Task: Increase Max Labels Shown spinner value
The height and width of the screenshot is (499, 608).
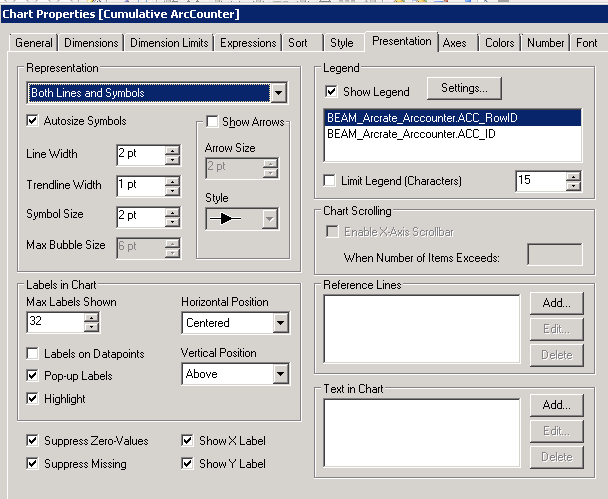Action: click(92, 317)
